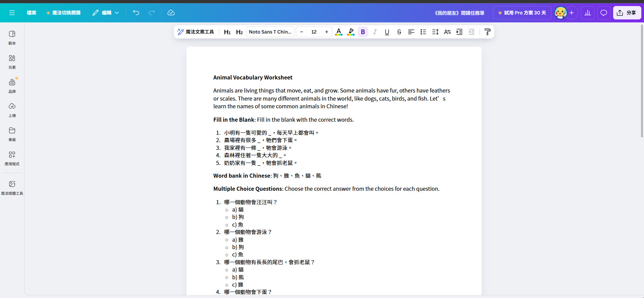Open the analytics bar chart icon
The width and height of the screenshot is (644, 298).
[588, 13]
